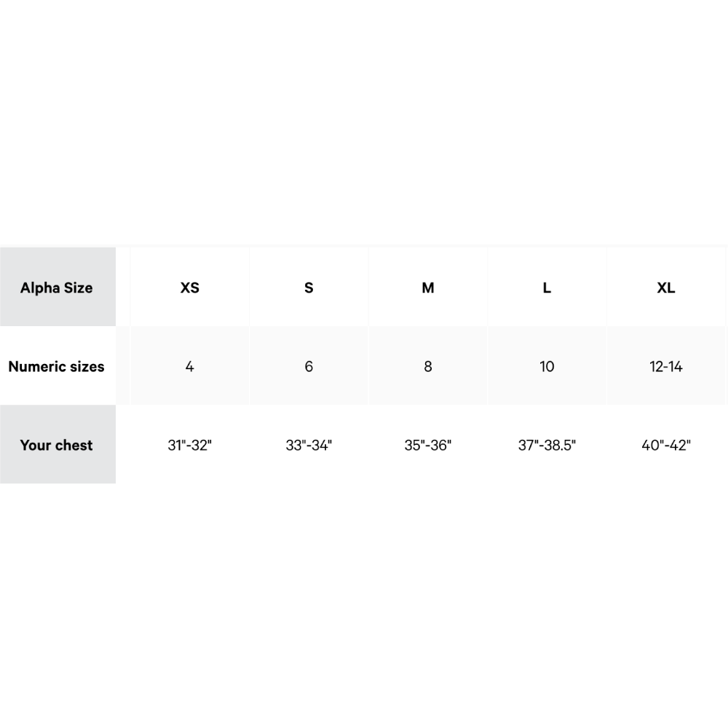728x728 pixels.
Task: Click the word Alpha in header
Action: (40, 288)
